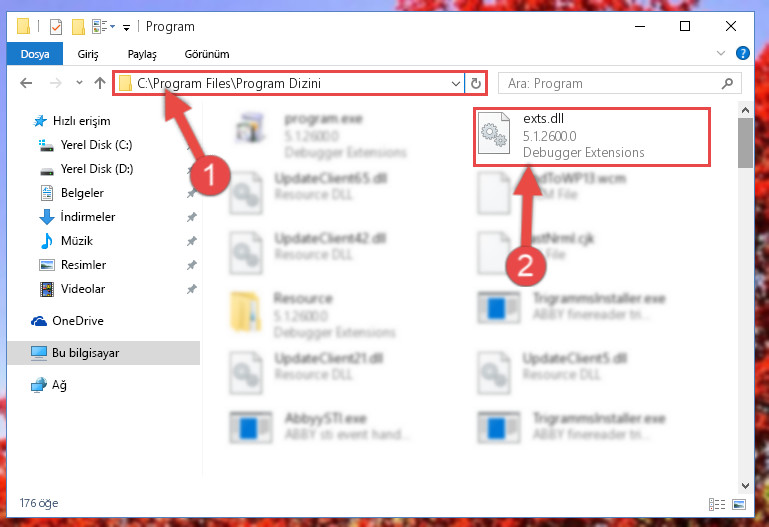Select Yerel Disk (C:) in sidebar
Viewport: 769px width, 527px height.
coord(96,145)
